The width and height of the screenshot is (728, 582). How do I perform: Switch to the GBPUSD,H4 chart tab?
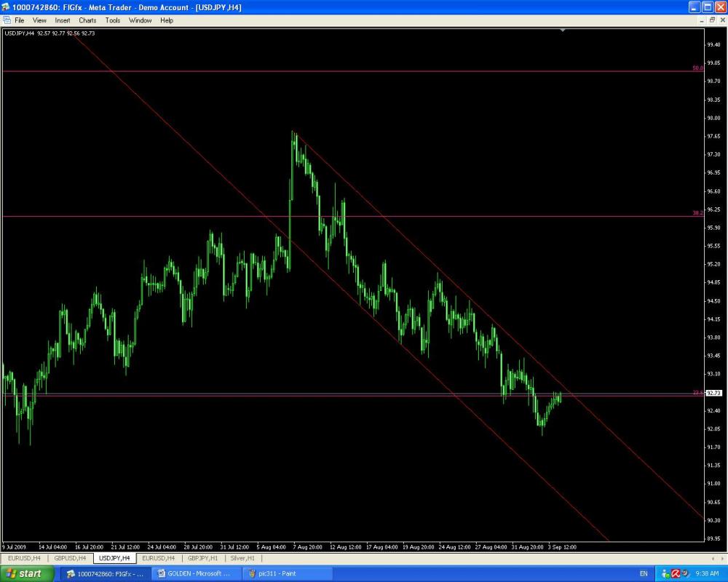[70, 558]
